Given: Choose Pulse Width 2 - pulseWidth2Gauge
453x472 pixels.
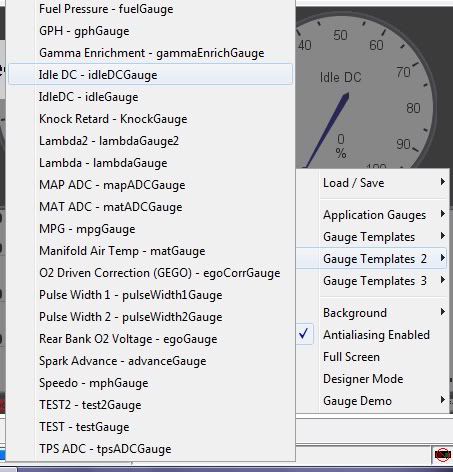Looking at the screenshot, I should (151, 317).
